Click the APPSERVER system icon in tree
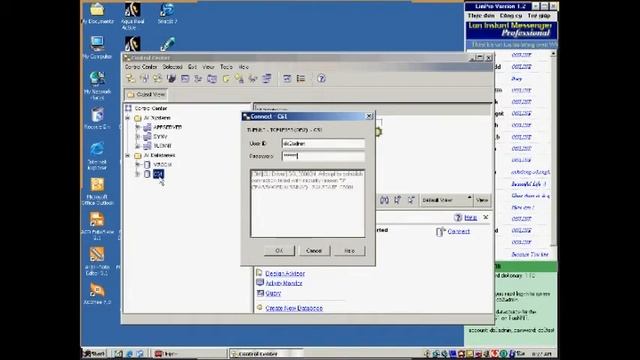The height and width of the screenshot is (360, 640). pos(147,127)
